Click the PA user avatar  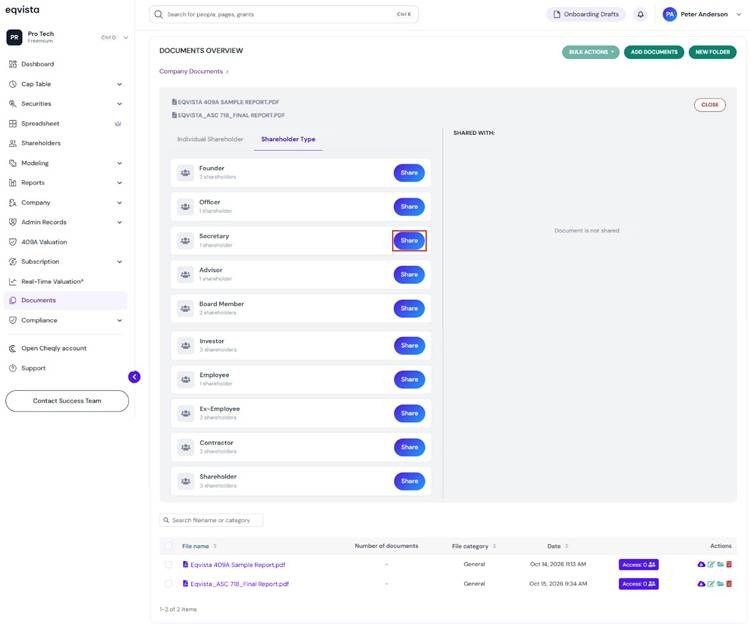click(x=670, y=14)
